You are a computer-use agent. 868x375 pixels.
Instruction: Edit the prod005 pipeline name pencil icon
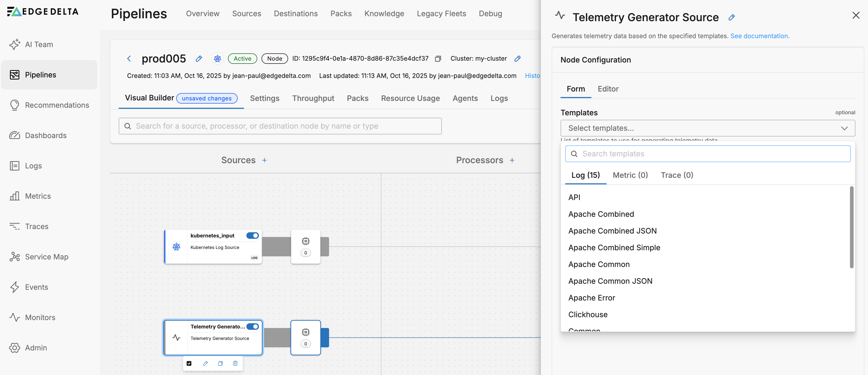coord(199,59)
